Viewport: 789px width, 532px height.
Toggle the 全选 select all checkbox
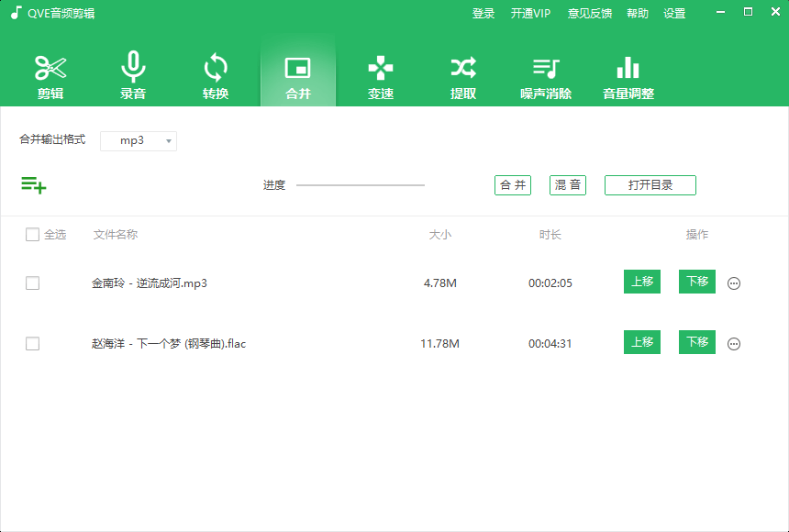click(x=33, y=235)
